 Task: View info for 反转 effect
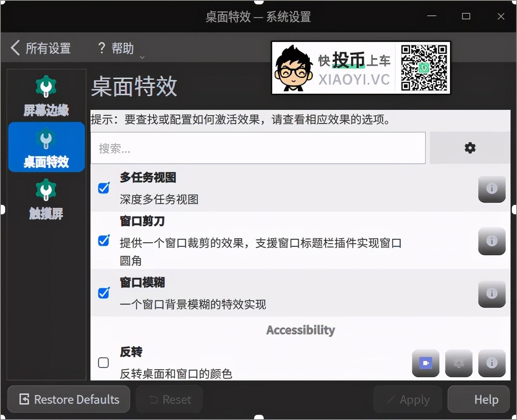[x=492, y=363]
